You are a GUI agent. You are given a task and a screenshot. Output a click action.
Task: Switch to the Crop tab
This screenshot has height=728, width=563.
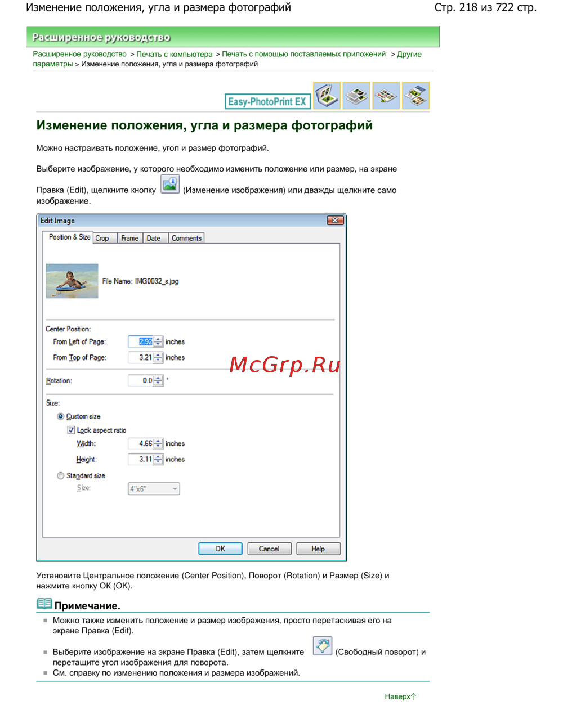tap(102, 239)
